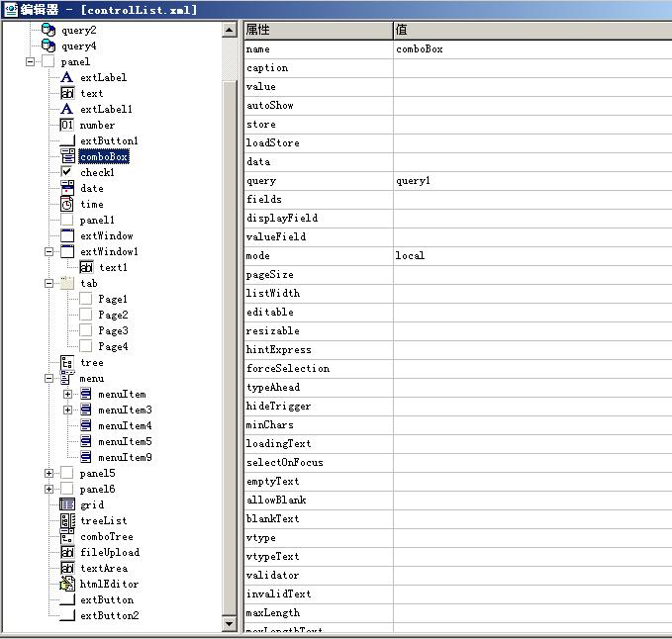672x639 pixels.
Task: Click the menuItem icon
Action: (86, 394)
